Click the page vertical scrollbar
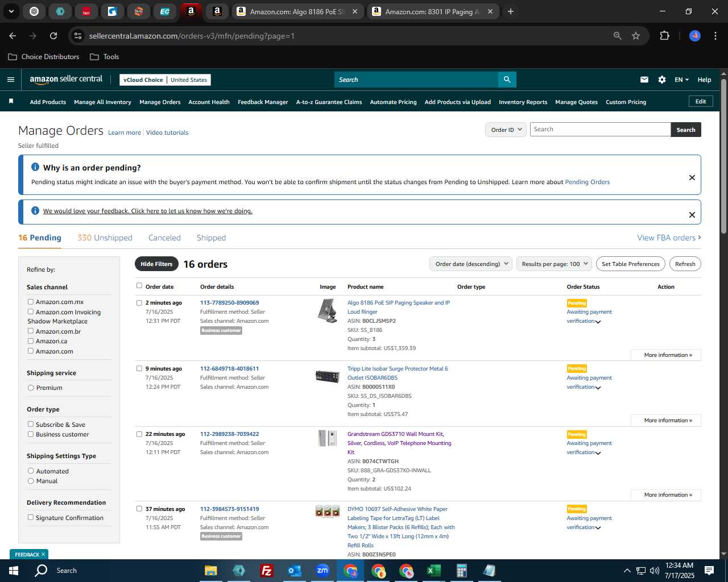This screenshot has height=582, width=728. pyautogui.click(x=723, y=156)
